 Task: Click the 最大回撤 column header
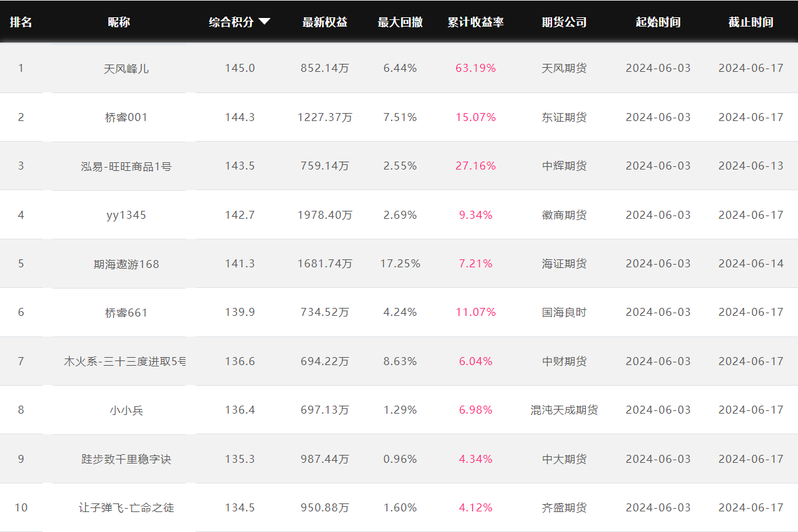400,22
